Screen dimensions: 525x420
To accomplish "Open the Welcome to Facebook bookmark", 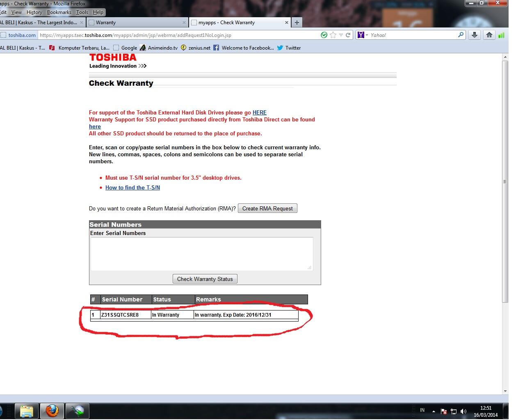I will click(243, 48).
